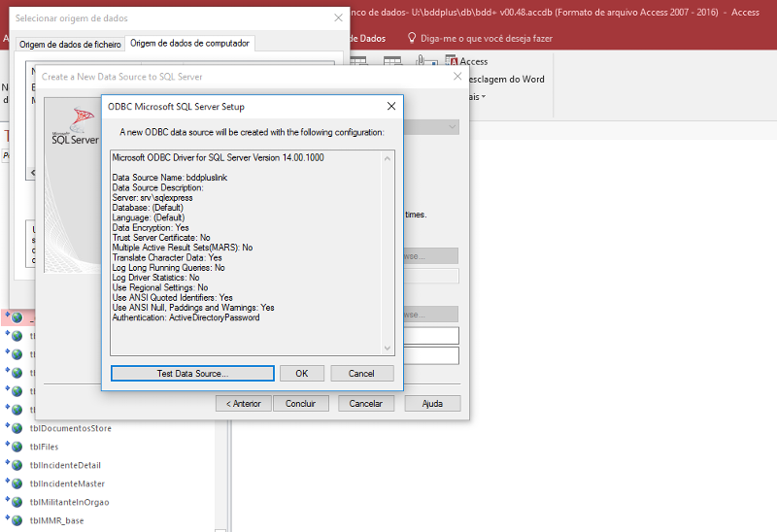Open the tblIncidenteDetail linked table
The width and height of the screenshot is (777, 532).
point(65,465)
